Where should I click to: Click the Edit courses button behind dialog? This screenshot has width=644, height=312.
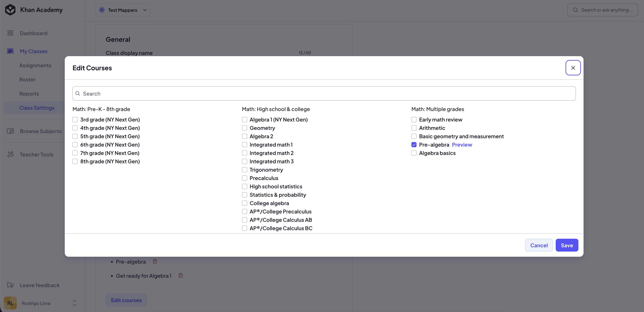126,300
